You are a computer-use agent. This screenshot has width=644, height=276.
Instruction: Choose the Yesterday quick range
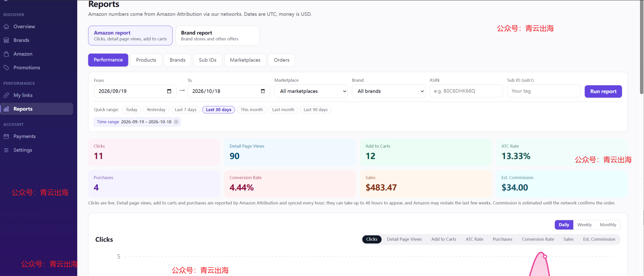click(156, 110)
